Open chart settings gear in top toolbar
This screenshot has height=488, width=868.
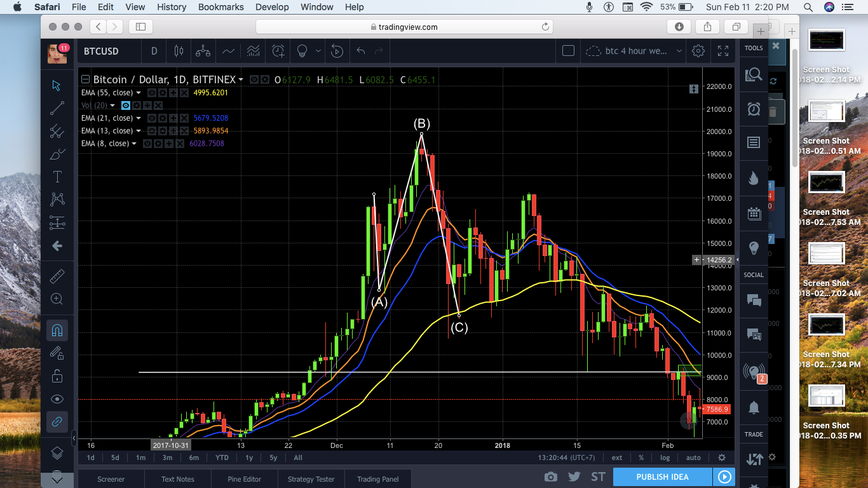[698, 51]
